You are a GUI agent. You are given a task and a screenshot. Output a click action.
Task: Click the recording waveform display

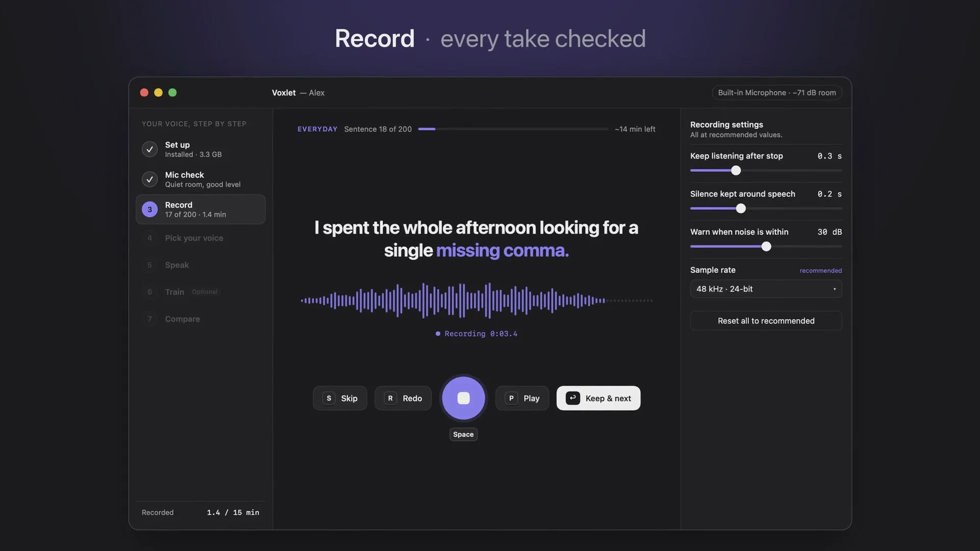tap(477, 300)
